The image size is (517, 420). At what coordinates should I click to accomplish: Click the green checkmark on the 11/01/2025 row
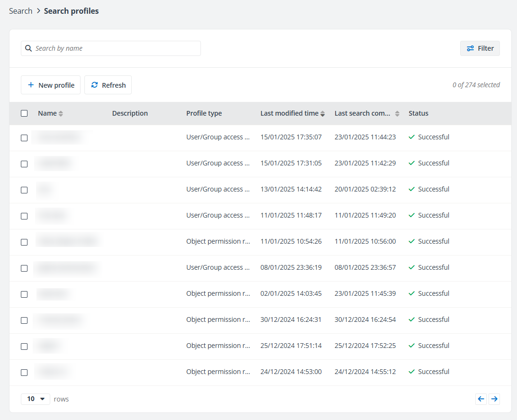(411, 215)
